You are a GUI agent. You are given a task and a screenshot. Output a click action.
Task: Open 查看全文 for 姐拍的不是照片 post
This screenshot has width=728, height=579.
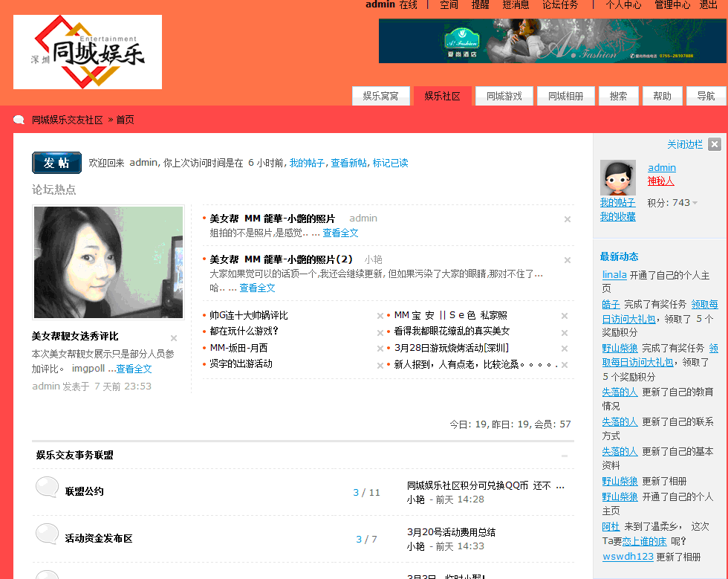340,233
